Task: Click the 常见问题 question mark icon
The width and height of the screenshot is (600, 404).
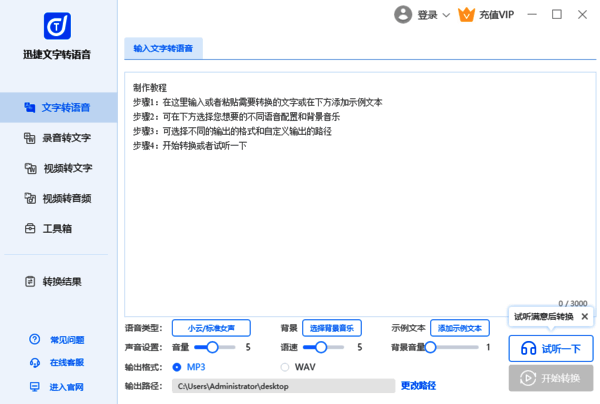Action: click(x=34, y=339)
